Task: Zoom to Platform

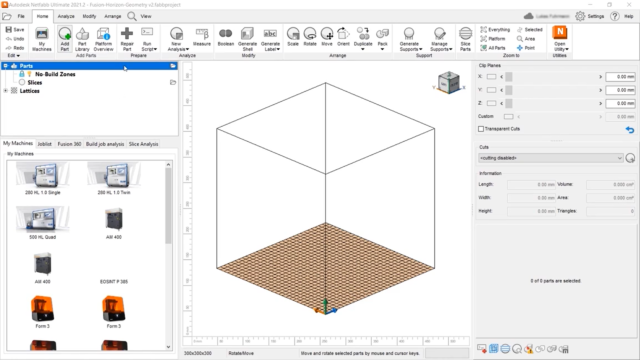Action: tap(493, 39)
